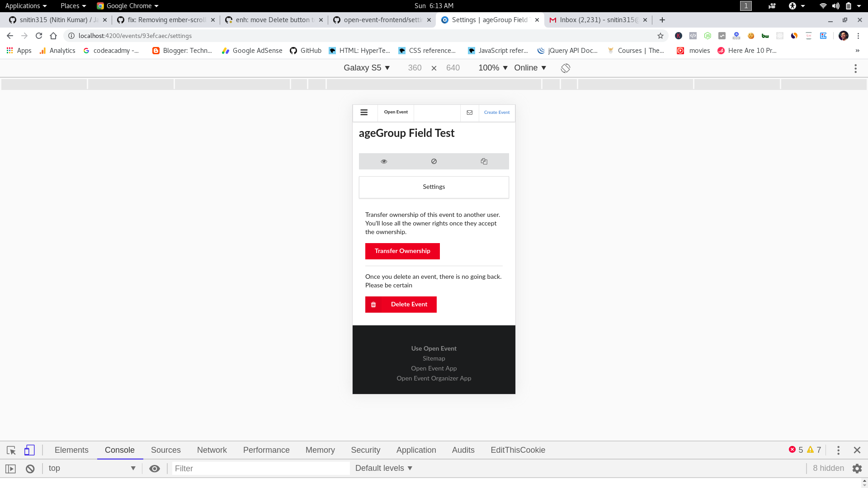
Task: Expand the Galaxy S5 device dropdown
Action: (x=367, y=68)
